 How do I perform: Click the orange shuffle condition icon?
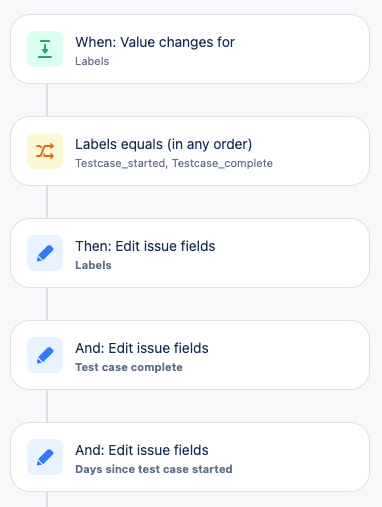pyautogui.click(x=45, y=151)
